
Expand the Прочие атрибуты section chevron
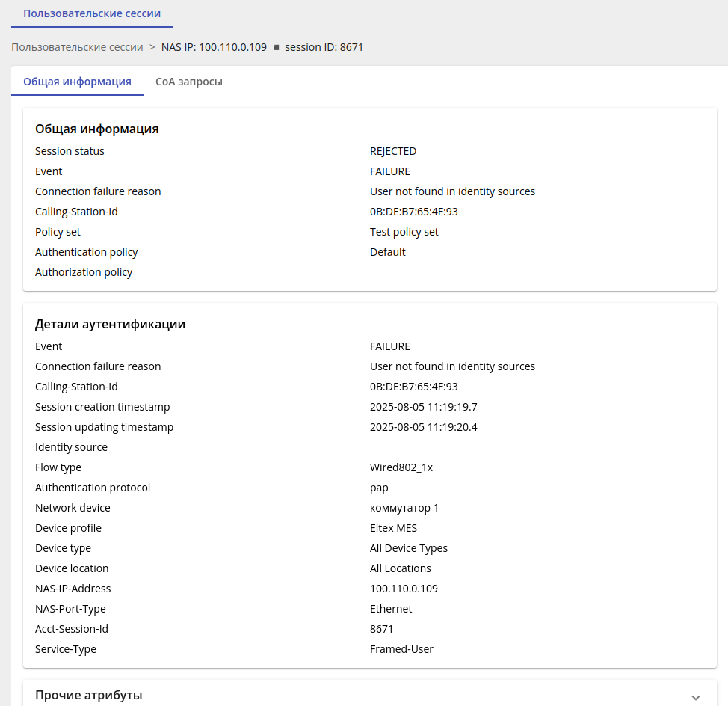[x=696, y=696]
